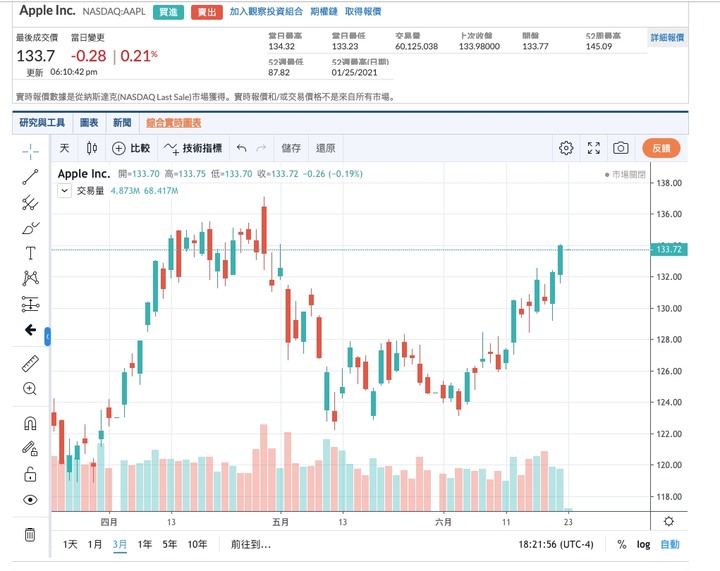Screen dimensions: 720x571
Task: Click the red 賣出 sell button
Action: pyautogui.click(x=207, y=12)
